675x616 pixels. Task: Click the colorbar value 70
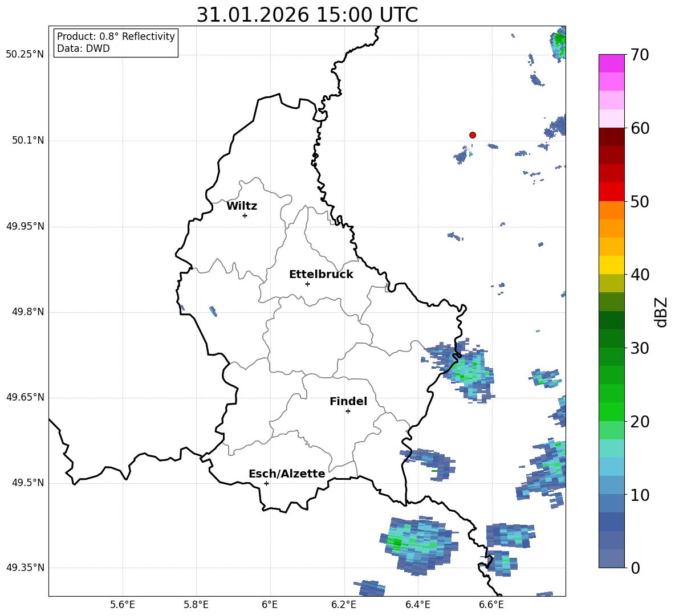(640, 55)
